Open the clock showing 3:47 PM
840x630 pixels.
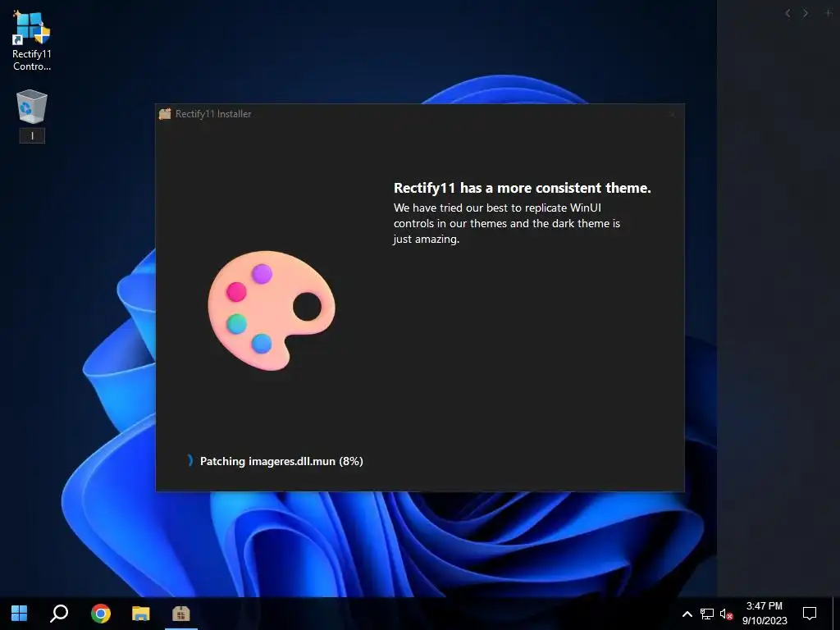[x=765, y=613]
